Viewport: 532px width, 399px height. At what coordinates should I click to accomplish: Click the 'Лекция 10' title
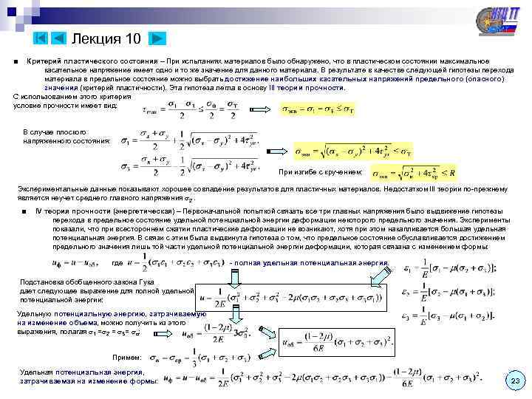pos(106,38)
